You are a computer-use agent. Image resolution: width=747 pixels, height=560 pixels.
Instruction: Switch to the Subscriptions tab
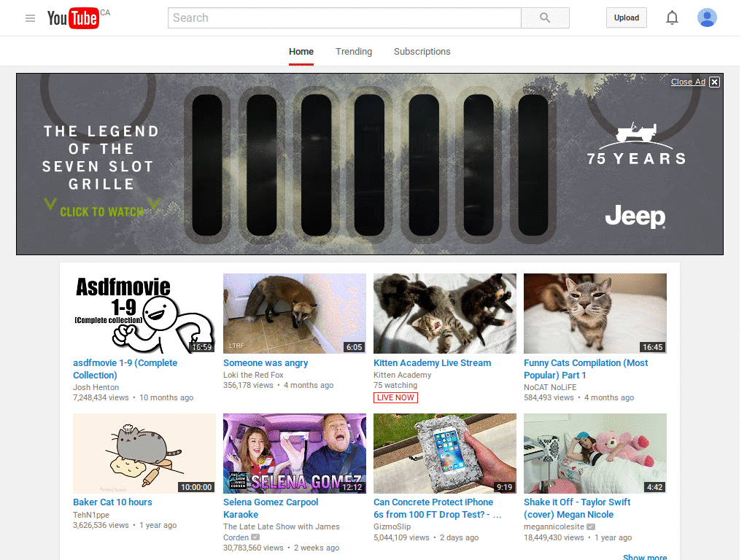pyautogui.click(x=422, y=52)
